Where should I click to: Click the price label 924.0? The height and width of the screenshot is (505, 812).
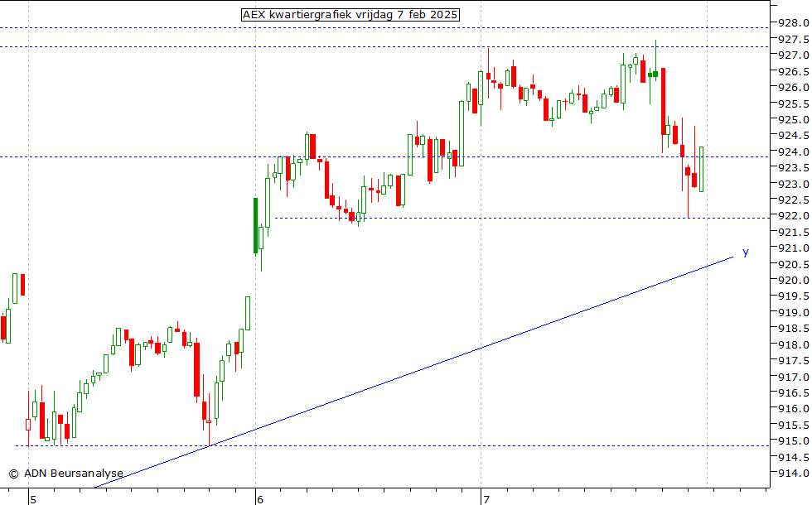(x=794, y=152)
